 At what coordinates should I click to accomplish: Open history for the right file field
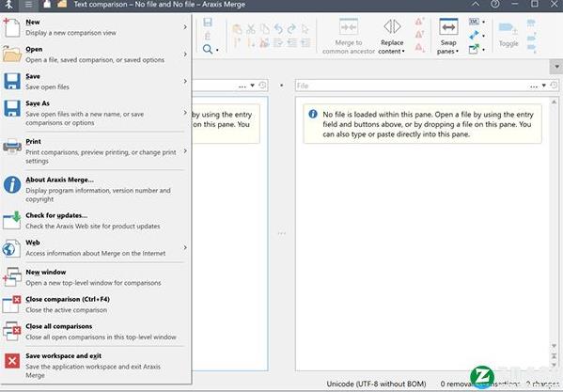[554, 86]
